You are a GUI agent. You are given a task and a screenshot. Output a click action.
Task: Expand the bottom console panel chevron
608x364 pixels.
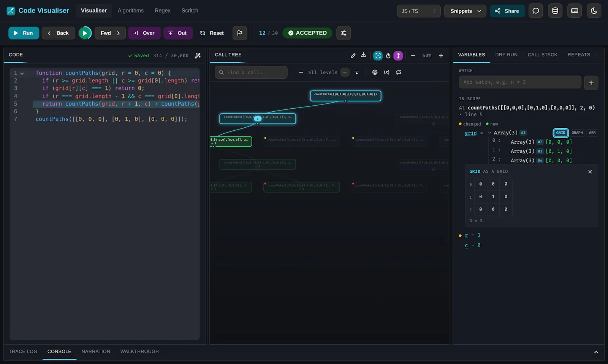[x=596, y=352]
